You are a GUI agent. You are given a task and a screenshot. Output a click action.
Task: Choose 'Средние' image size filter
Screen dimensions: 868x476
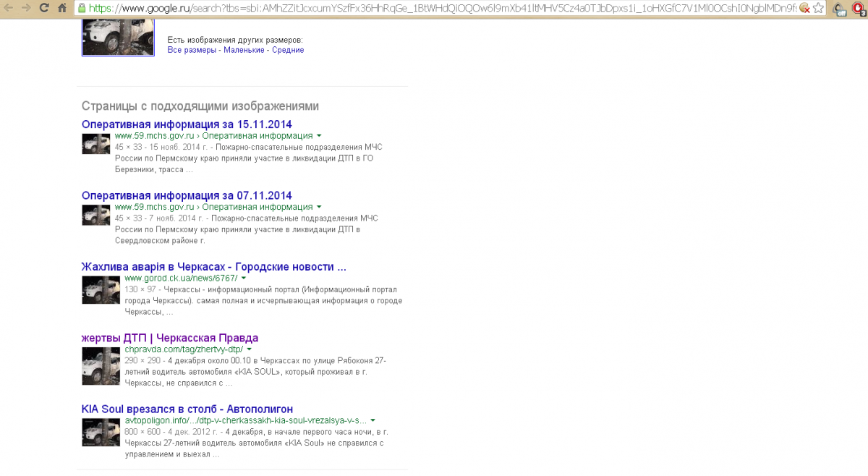[x=288, y=50]
